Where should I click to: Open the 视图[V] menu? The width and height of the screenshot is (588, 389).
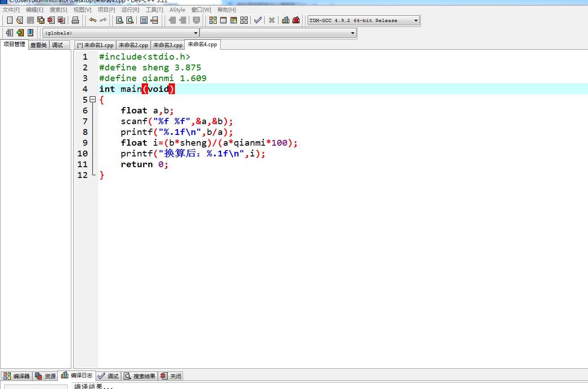[82, 10]
